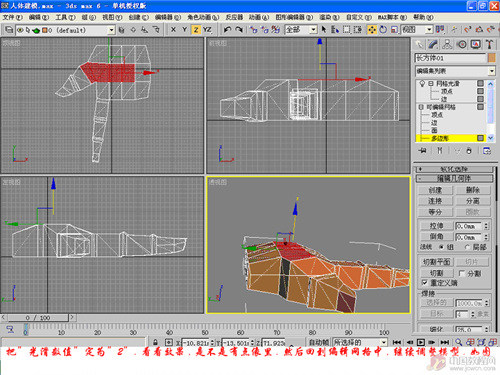
Task: Open the Utilities hammer panel tab
Action: pyautogui.click(x=489, y=44)
